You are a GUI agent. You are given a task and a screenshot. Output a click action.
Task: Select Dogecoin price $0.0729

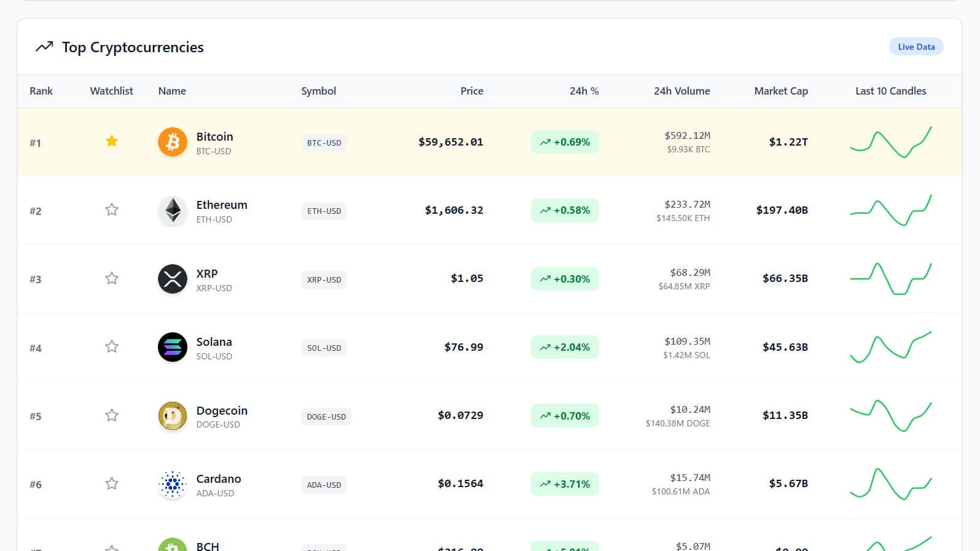[x=461, y=415]
